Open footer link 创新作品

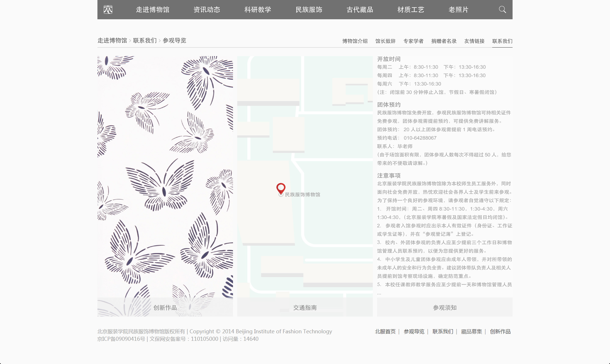[500, 331]
